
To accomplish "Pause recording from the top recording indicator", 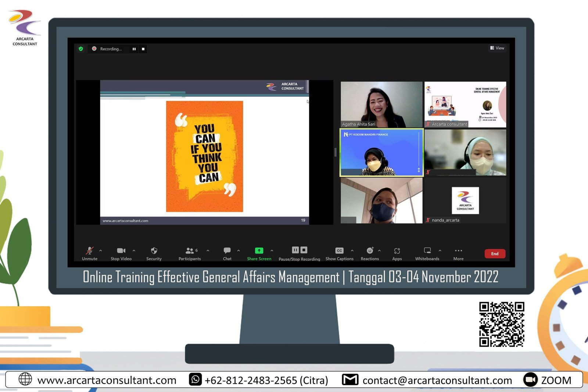I will [x=134, y=49].
